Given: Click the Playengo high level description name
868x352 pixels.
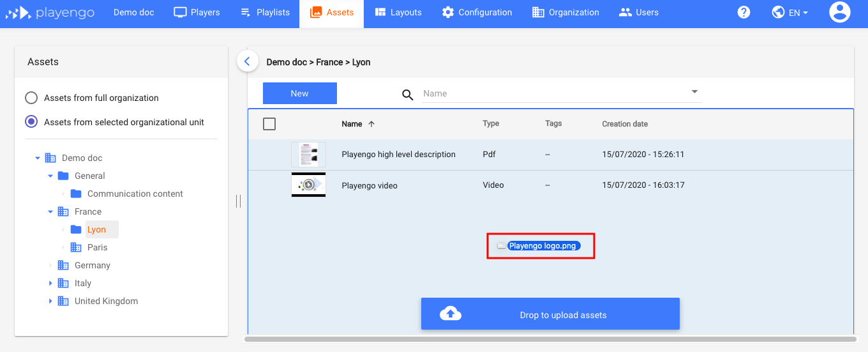Looking at the screenshot, I should 399,155.
